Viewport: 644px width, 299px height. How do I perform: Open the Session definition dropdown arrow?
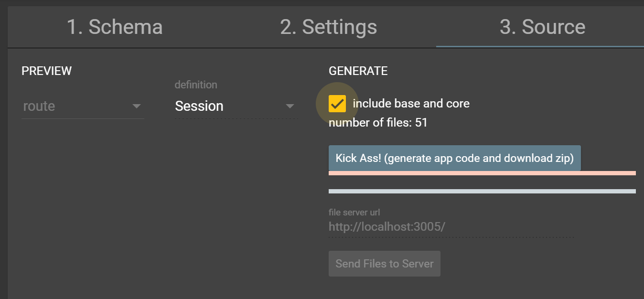290,106
